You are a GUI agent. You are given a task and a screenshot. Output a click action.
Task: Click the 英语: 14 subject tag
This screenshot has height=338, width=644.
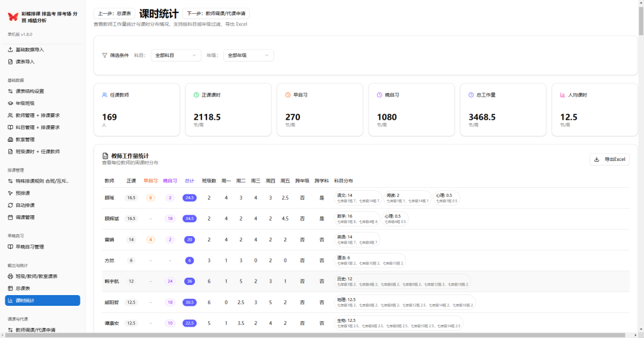click(357, 240)
